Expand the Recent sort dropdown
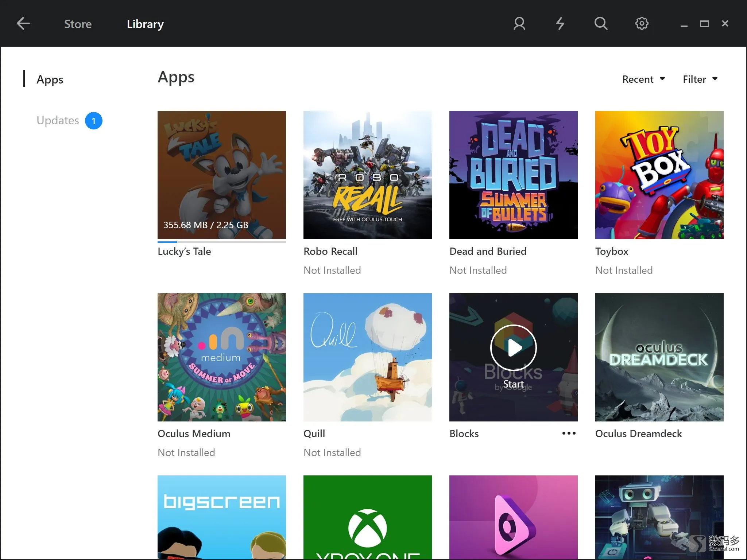The width and height of the screenshot is (747, 560). 644,79
